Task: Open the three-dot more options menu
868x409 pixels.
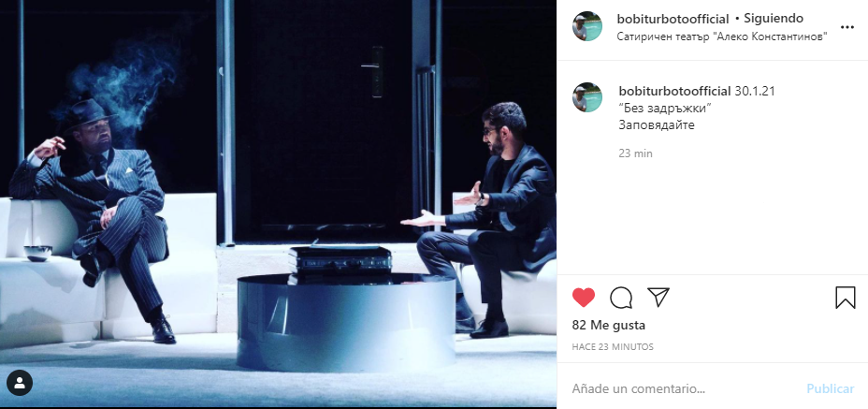Action: 847,26
